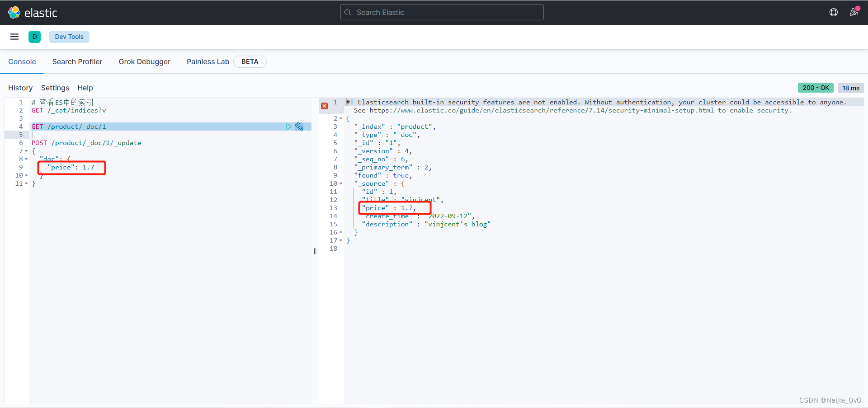The height and width of the screenshot is (408, 868).
Task: Collapse the _source fold arrow on response line 10
Action: (341, 183)
